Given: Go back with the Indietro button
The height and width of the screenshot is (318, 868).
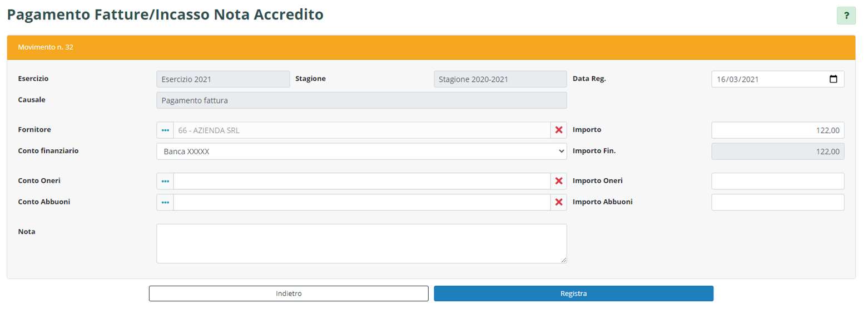Looking at the screenshot, I should (289, 293).
